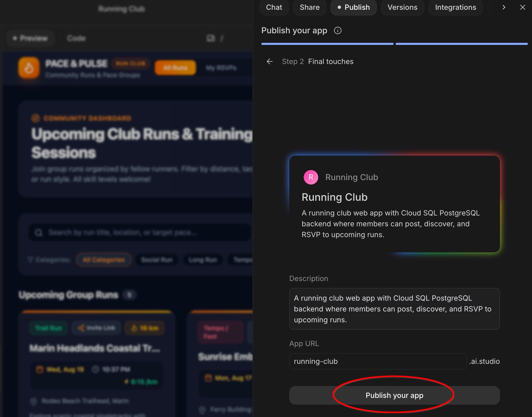Click the preview device icon in toolbar
This screenshot has width=532, height=417.
click(211, 38)
